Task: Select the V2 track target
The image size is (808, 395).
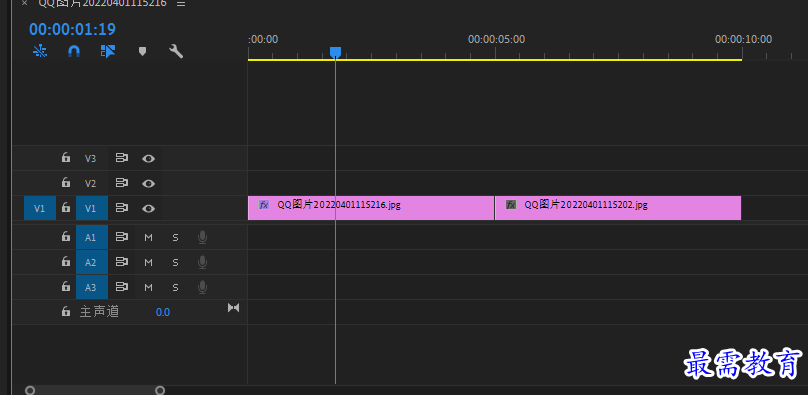Action: [91, 183]
